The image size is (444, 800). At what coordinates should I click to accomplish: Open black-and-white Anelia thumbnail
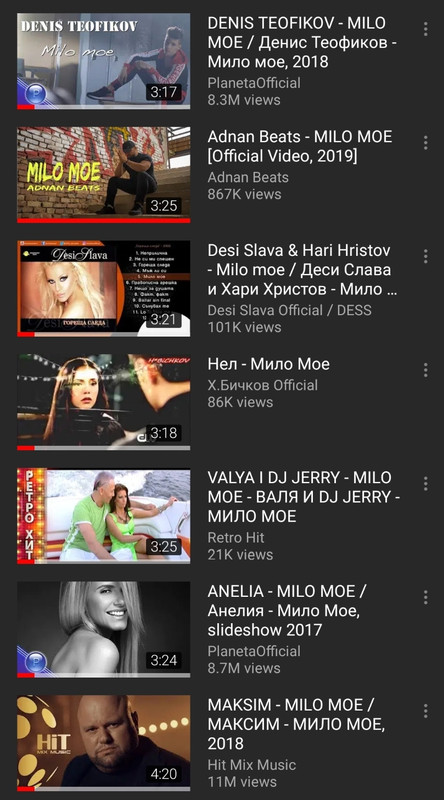coord(104,630)
